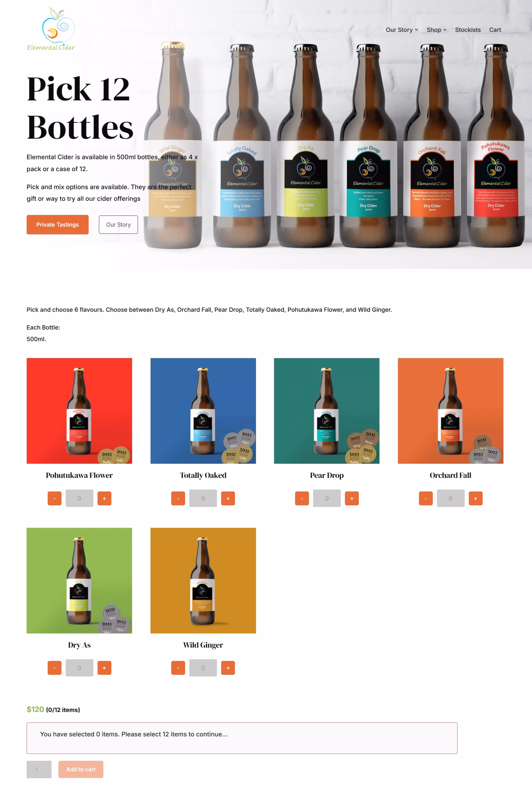Select the Totally Oaked quantity field
532x801 pixels.
(203, 498)
